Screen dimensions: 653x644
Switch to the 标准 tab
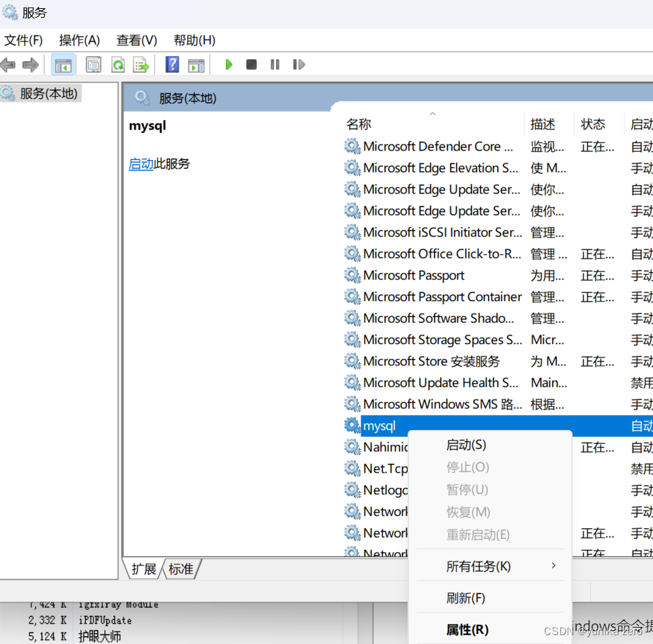point(181,569)
